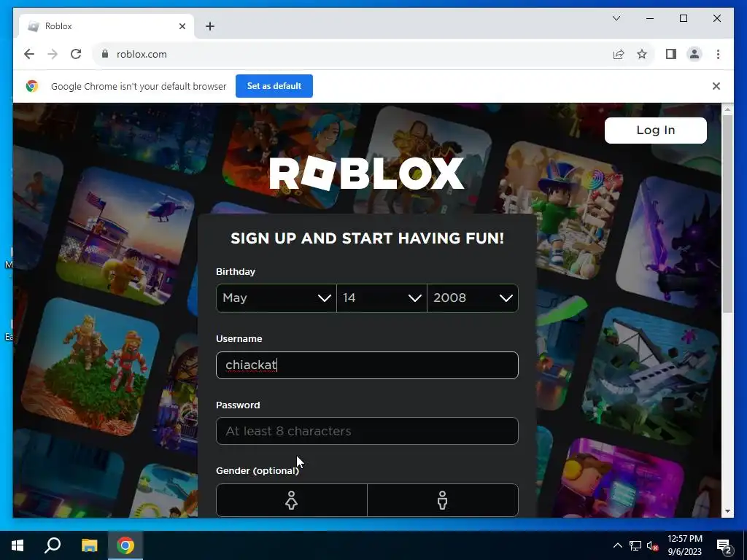Open the Chrome three-dot menu
The height and width of the screenshot is (560, 747).
pos(718,54)
